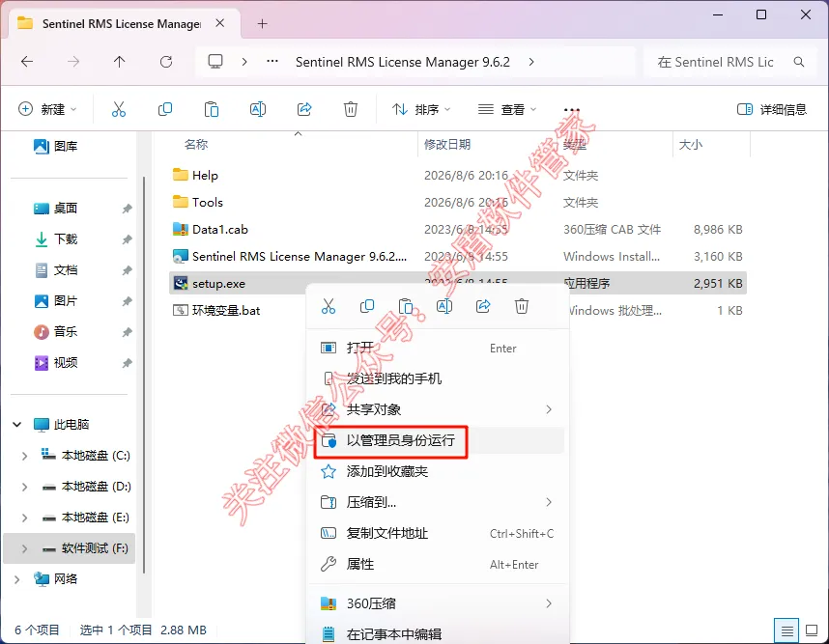Open the toolbar See more ellipsis

click(572, 110)
